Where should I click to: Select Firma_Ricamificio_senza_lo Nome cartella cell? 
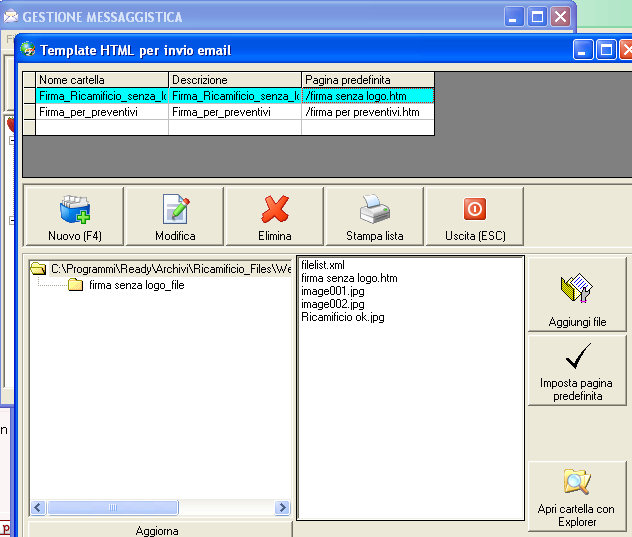102,96
